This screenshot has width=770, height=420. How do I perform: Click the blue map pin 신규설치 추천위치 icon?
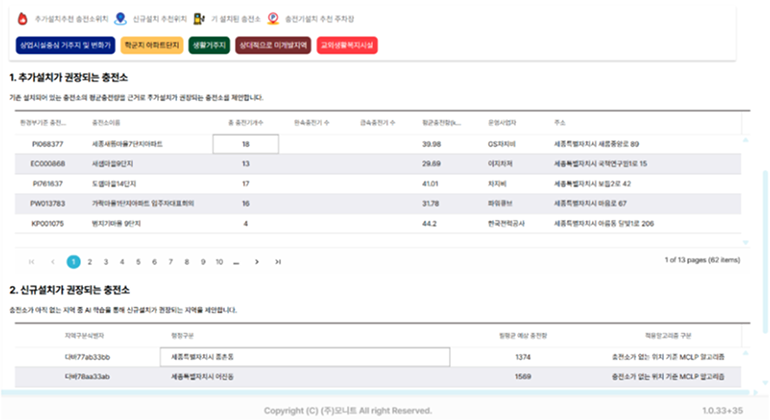point(121,19)
